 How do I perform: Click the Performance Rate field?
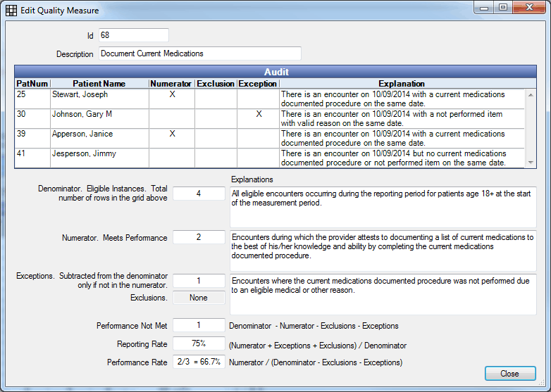199,362
